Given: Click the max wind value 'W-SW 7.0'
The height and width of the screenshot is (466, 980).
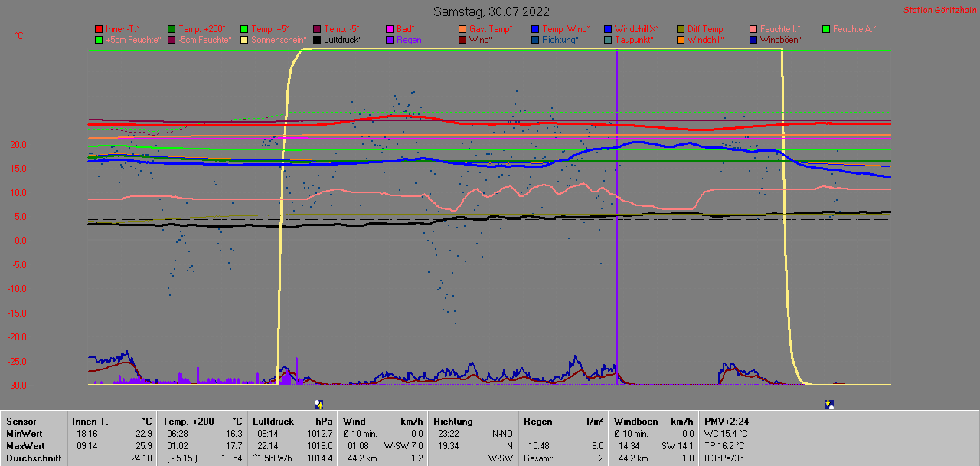Looking at the screenshot, I should click(x=403, y=446).
